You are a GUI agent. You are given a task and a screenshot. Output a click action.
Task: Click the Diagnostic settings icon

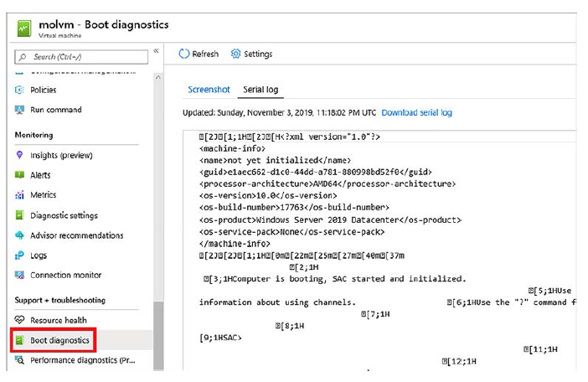(21, 215)
